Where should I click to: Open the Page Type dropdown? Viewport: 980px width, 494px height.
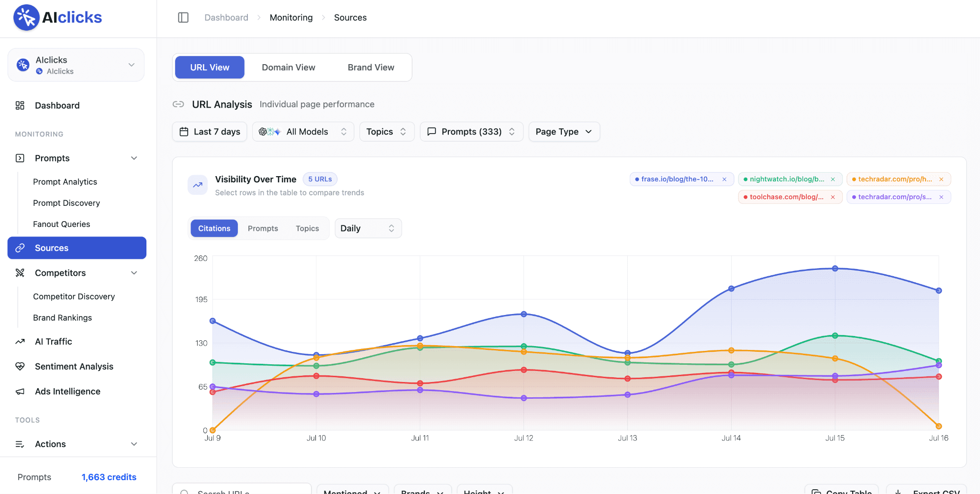click(x=564, y=132)
